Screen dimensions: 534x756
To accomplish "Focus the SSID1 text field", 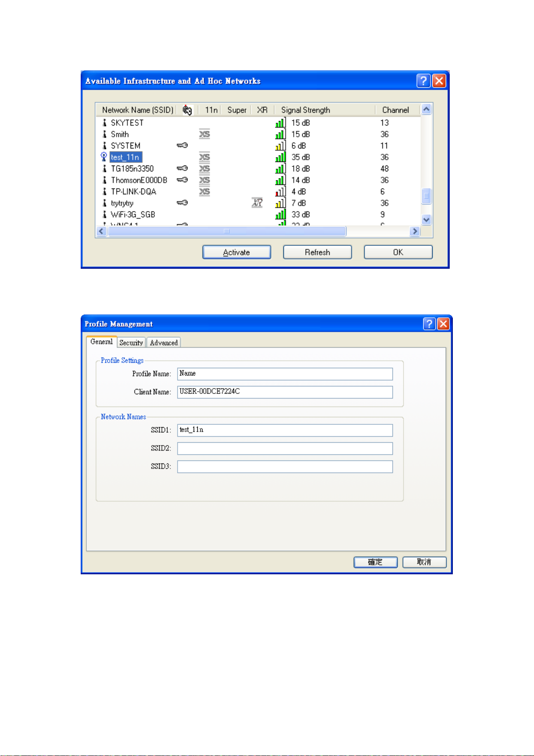I will [285, 430].
